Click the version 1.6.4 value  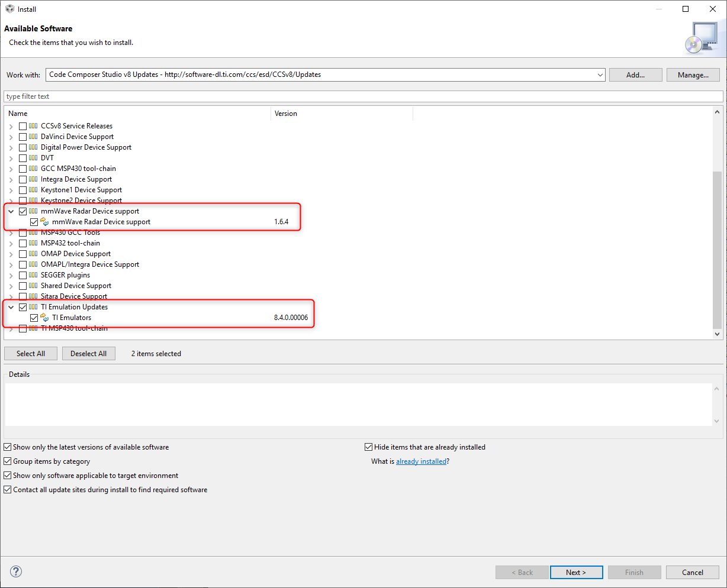(281, 222)
